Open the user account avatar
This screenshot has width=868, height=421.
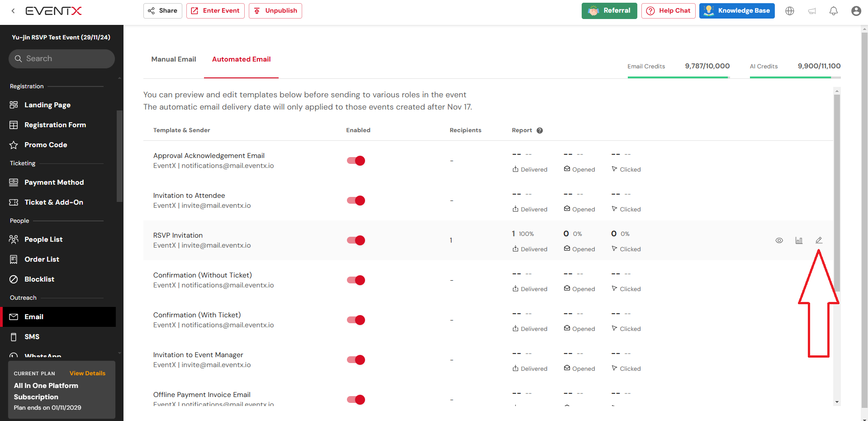(x=856, y=11)
